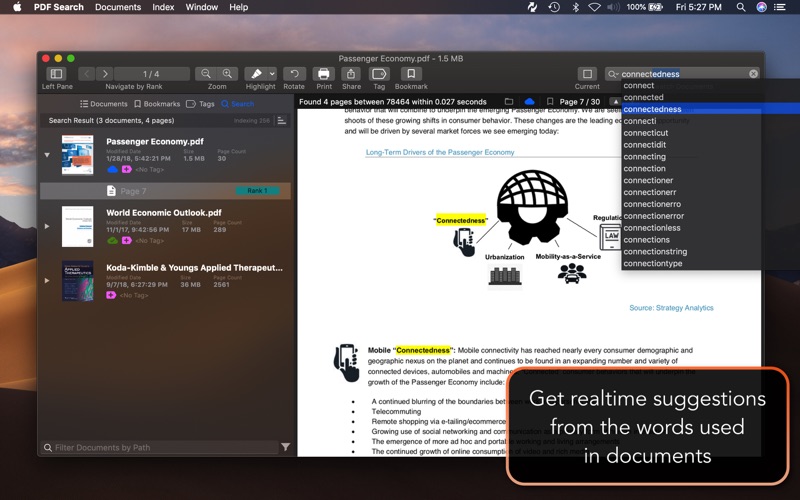Click the Filter Documents by Path field

point(160,447)
